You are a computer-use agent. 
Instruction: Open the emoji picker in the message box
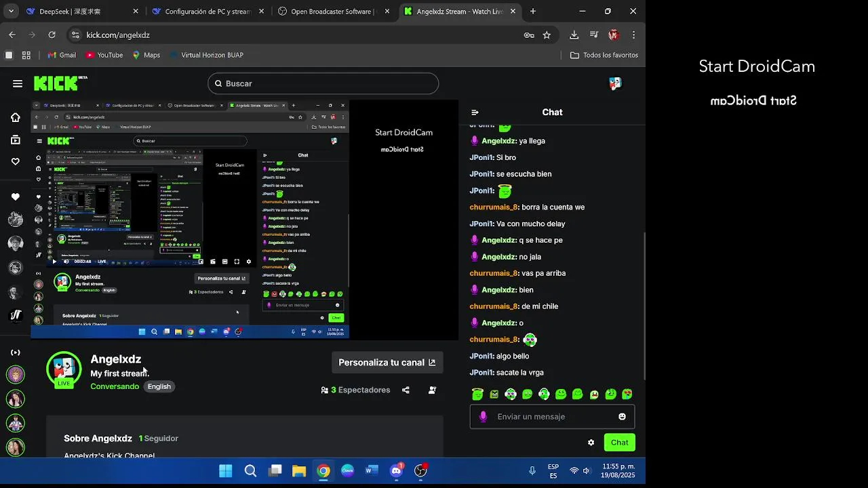click(x=622, y=417)
